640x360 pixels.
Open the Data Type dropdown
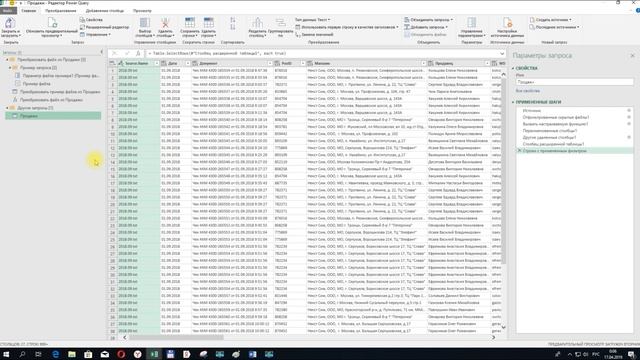312,20
